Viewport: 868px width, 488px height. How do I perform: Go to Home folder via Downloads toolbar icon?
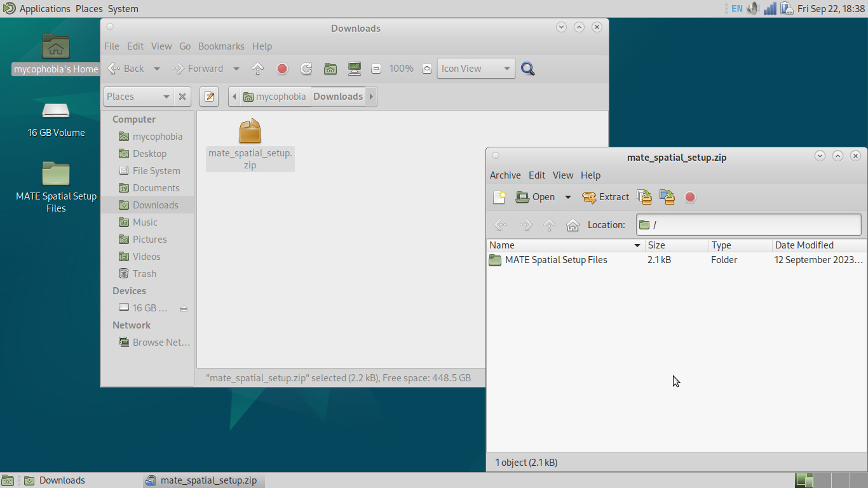[330, 69]
